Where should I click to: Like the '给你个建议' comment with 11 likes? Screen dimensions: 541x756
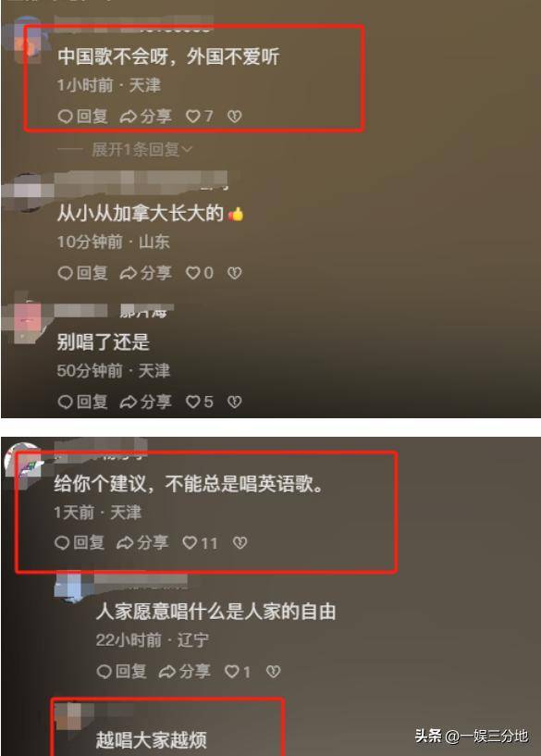200,543
